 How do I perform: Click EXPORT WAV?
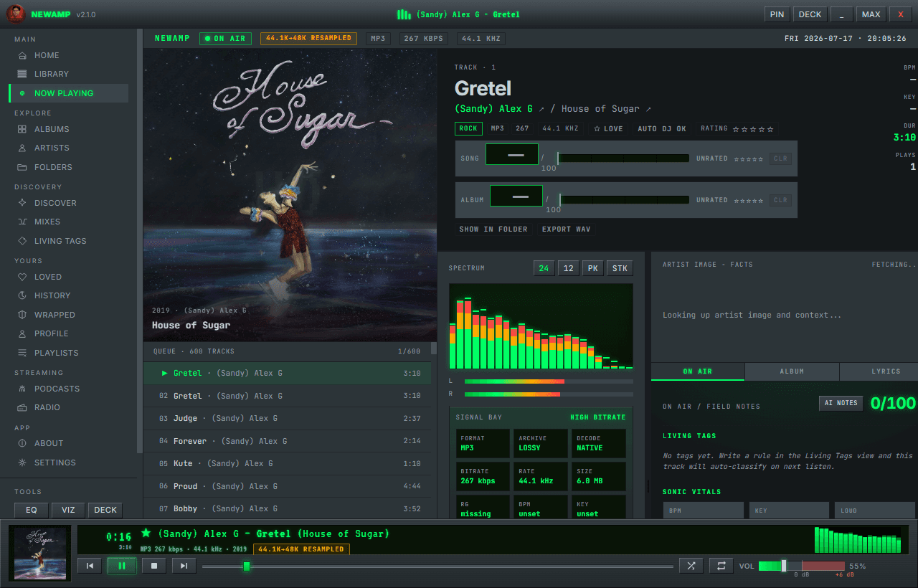[567, 229]
